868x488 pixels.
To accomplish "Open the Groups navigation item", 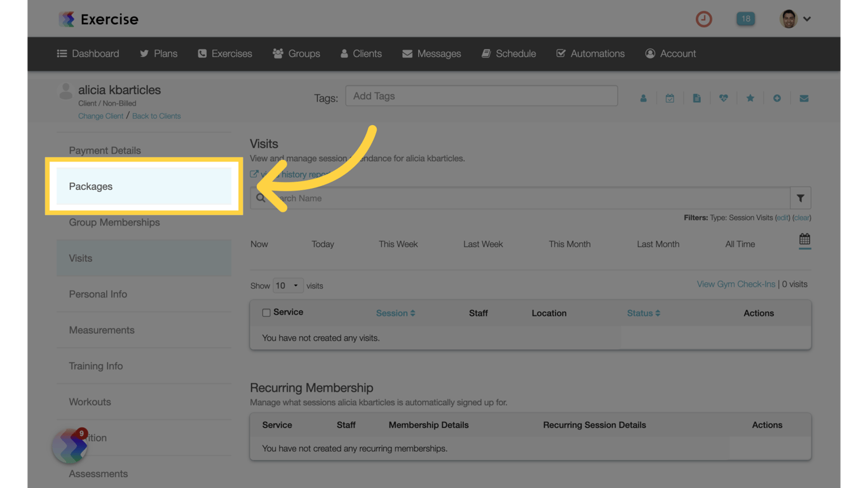I will point(296,54).
